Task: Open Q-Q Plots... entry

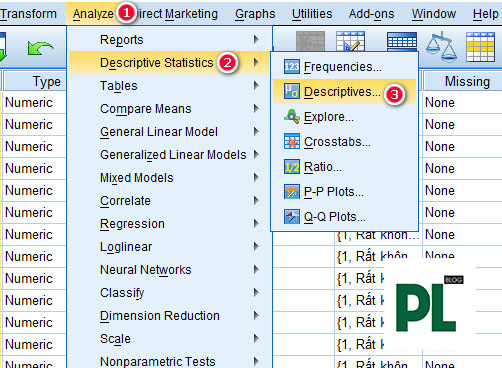Action: coord(344,217)
